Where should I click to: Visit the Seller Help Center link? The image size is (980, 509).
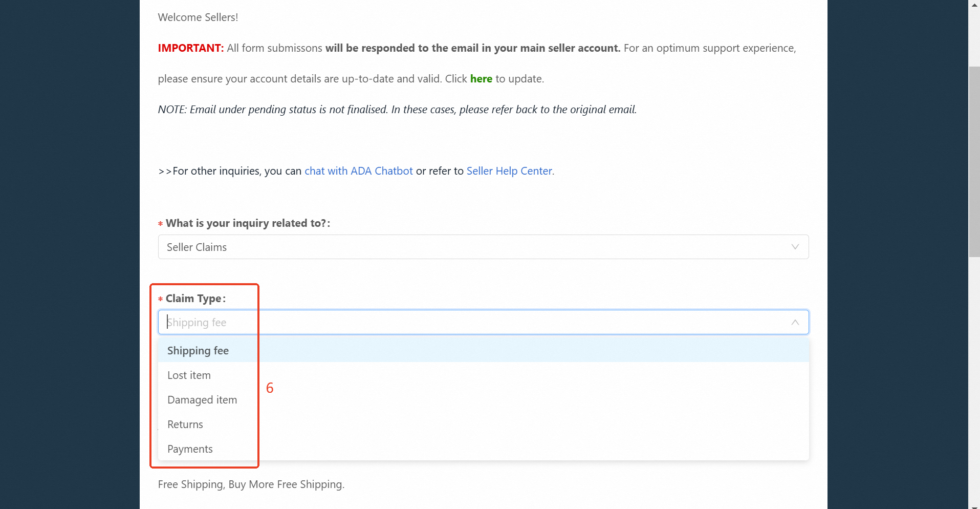(509, 171)
